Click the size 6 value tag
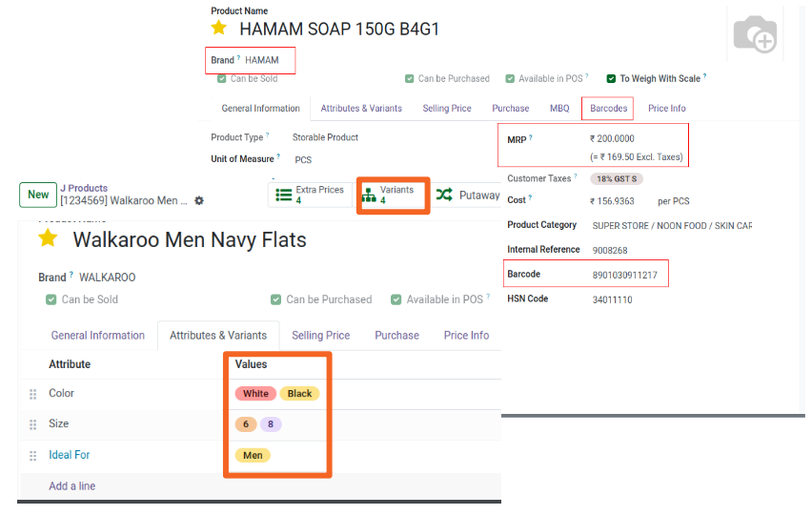 pos(246,424)
